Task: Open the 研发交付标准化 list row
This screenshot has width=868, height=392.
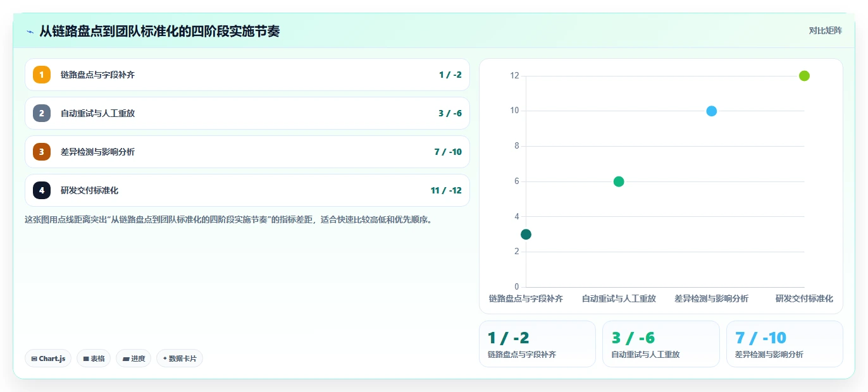Action: pos(247,190)
